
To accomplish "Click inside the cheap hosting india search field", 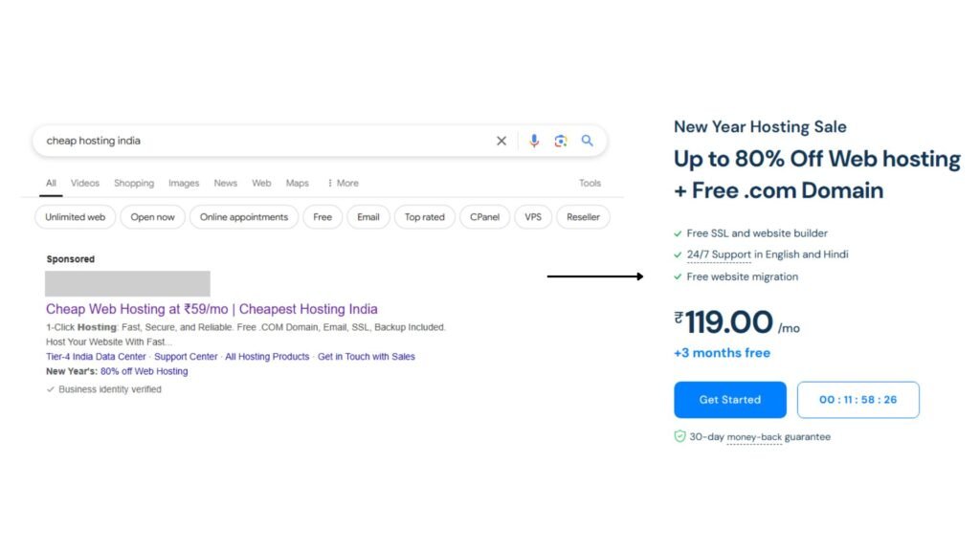I will point(262,141).
